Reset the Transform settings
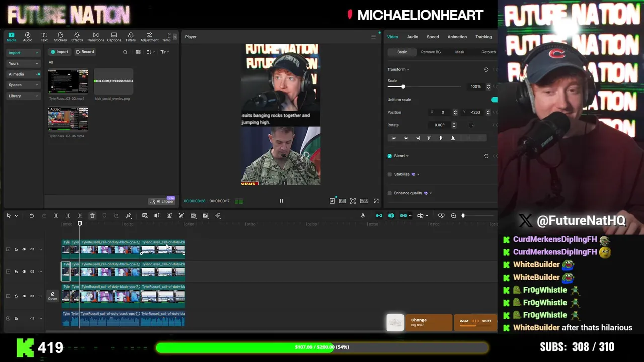 (x=486, y=70)
